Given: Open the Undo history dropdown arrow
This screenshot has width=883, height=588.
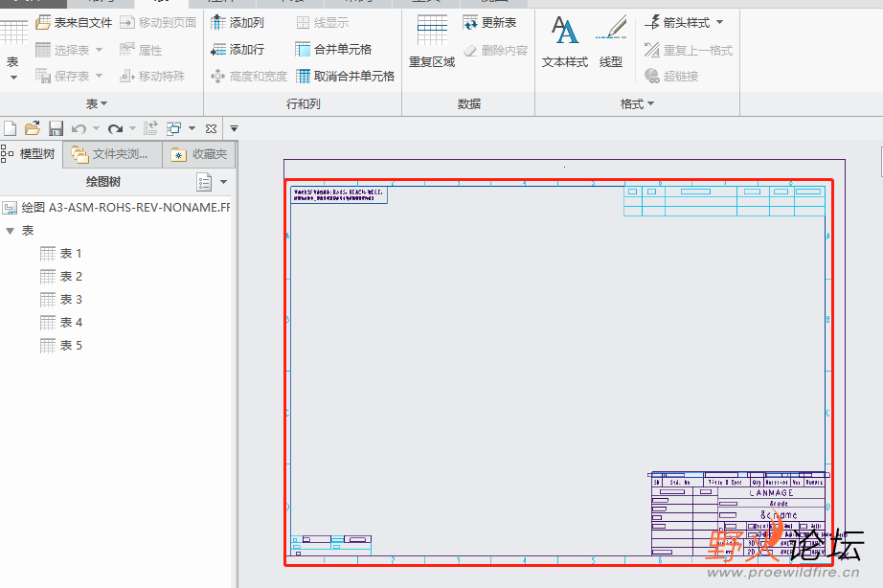Looking at the screenshot, I should 97,129.
